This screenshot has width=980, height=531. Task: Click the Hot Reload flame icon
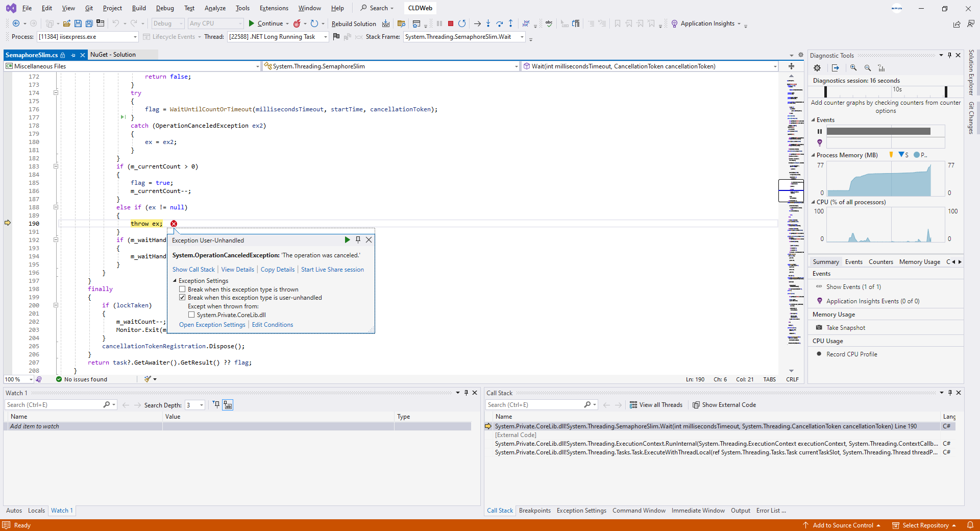pos(297,23)
